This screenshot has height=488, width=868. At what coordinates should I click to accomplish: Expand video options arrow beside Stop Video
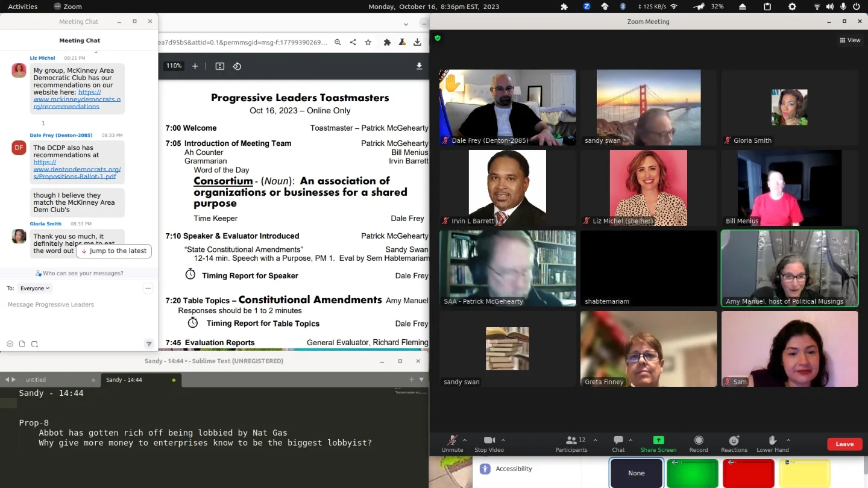click(x=503, y=440)
